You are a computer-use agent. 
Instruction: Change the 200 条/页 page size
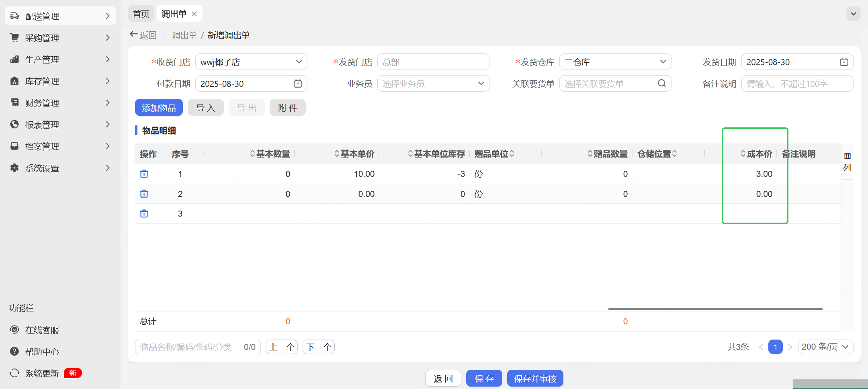(825, 347)
